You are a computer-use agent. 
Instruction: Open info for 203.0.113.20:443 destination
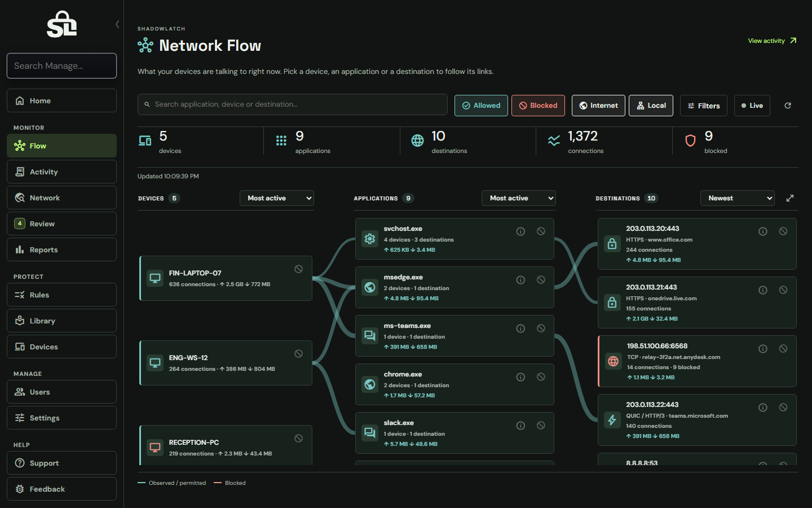763,231
